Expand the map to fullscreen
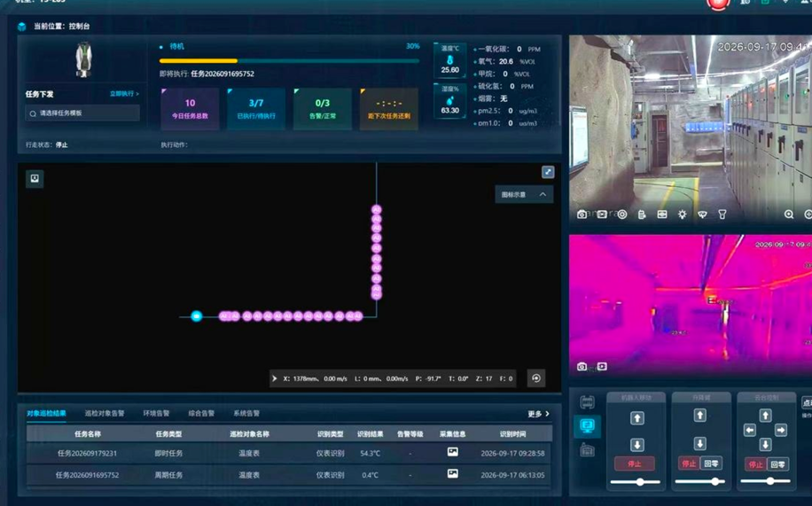 [x=548, y=172]
